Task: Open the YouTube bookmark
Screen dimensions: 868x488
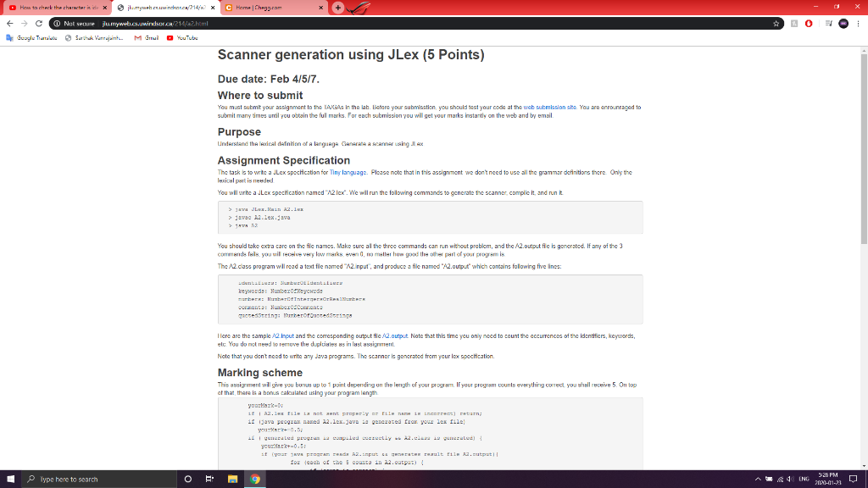Action: (182, 38)
